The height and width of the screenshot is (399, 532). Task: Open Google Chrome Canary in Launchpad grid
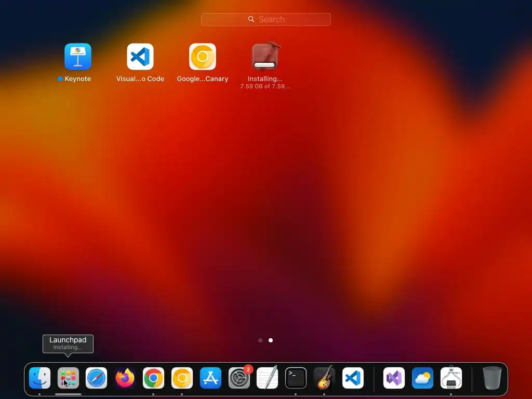coord(203,56)
